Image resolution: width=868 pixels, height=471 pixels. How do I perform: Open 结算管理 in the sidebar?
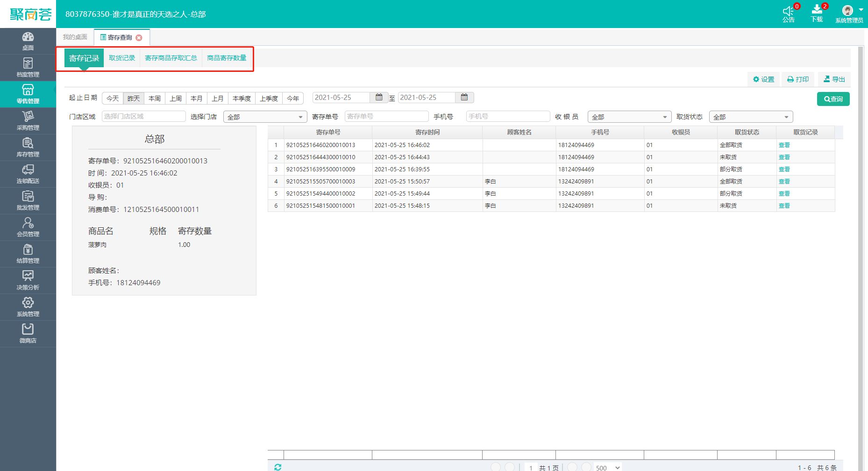coord(28,254)
